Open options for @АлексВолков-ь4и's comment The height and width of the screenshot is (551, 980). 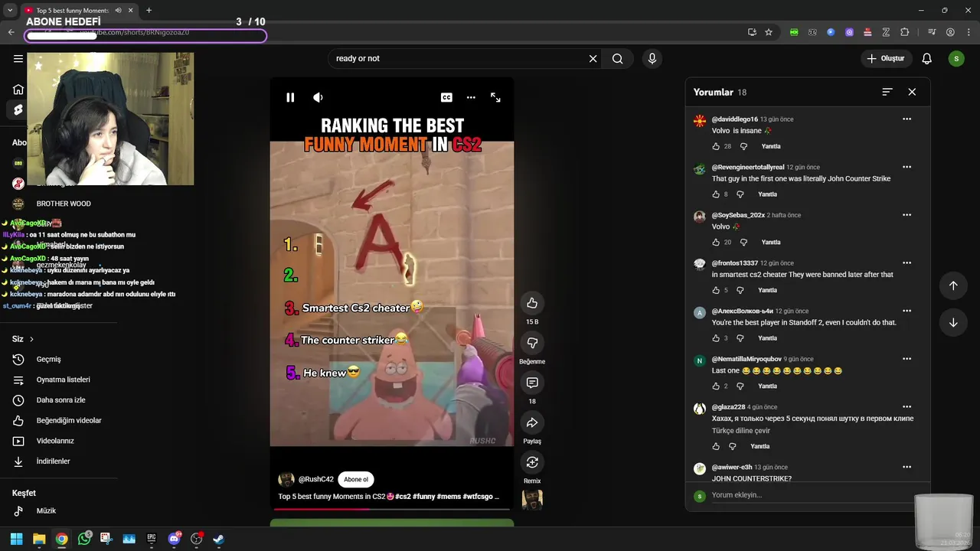point(907,311)
